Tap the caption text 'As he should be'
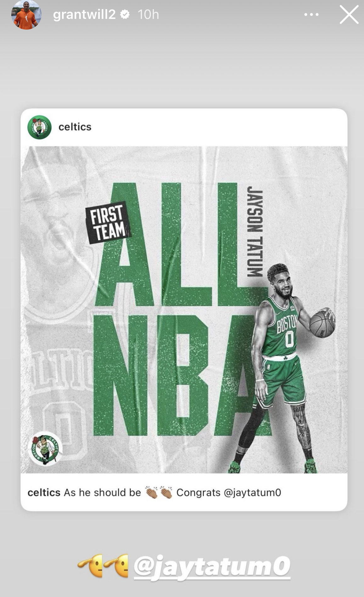The height and width of the screenshot is (597, 364). coord(102,492)
